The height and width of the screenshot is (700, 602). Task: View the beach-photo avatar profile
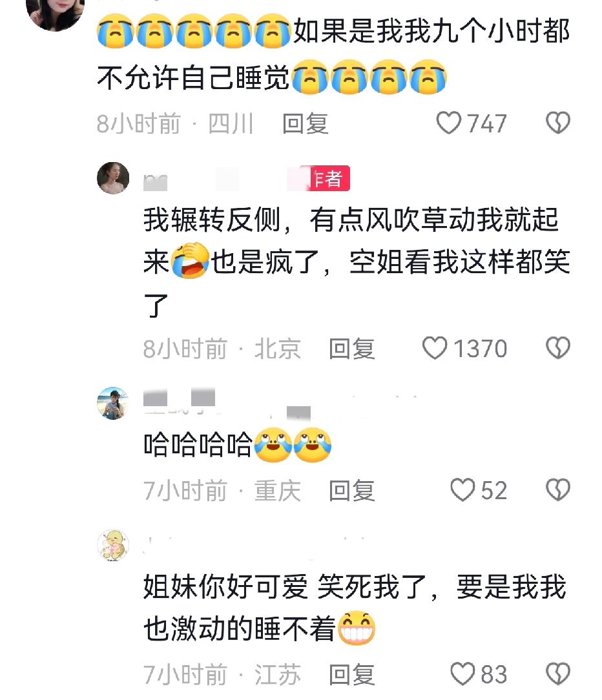point(113,403)
